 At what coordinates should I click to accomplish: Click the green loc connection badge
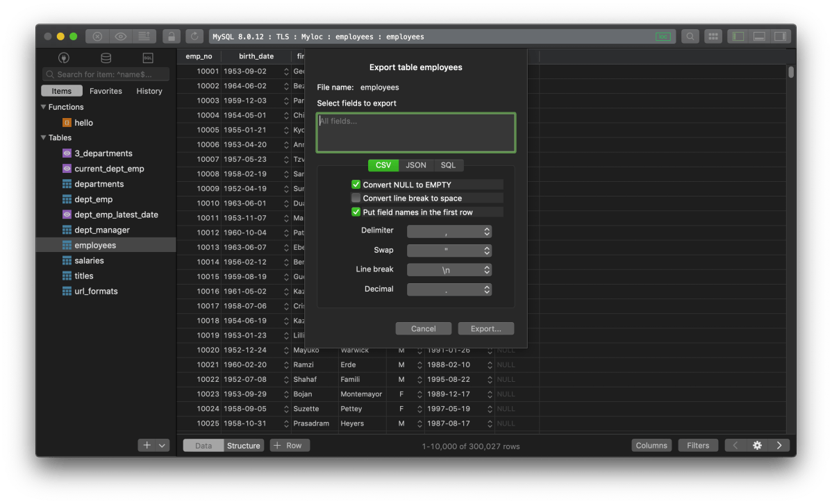663,37
